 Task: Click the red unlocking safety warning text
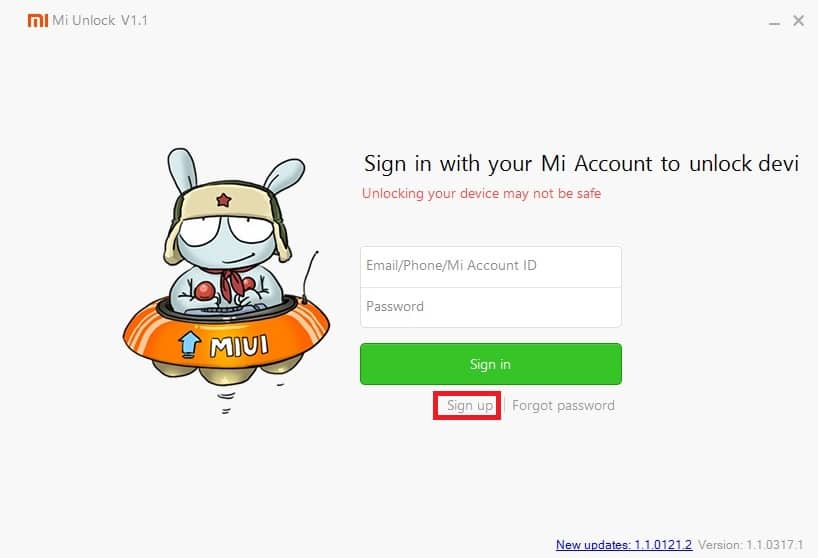[x=481, y=193]
